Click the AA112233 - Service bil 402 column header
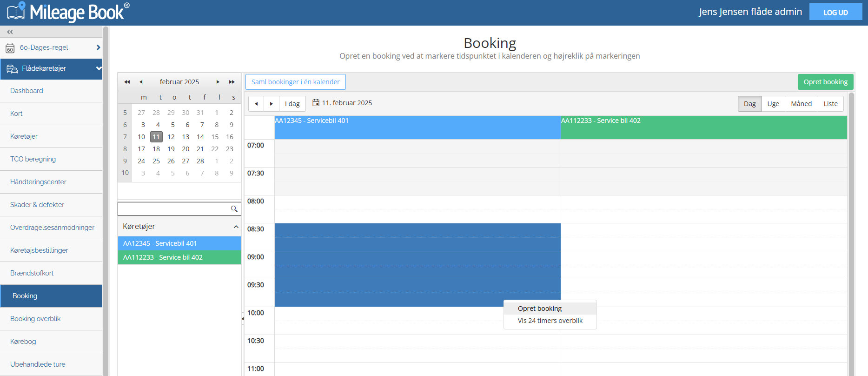 [704, 128]
